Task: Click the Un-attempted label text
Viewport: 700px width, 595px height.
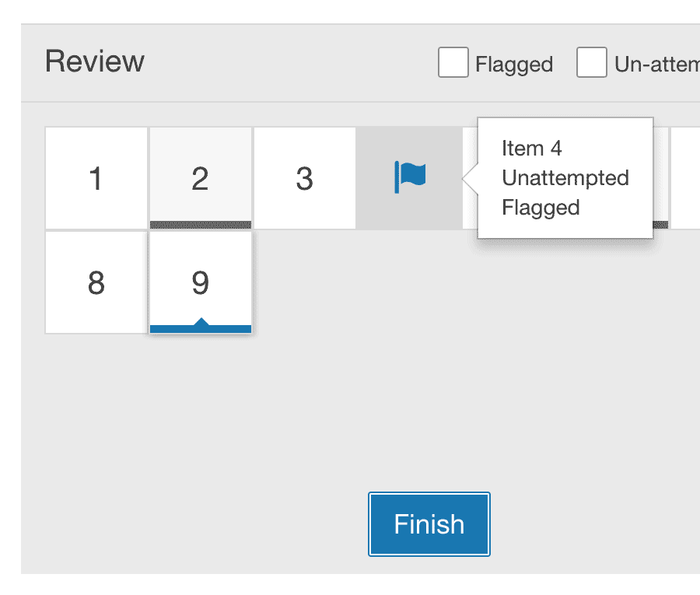Action: pyautogui.click(x=657, y=65)
